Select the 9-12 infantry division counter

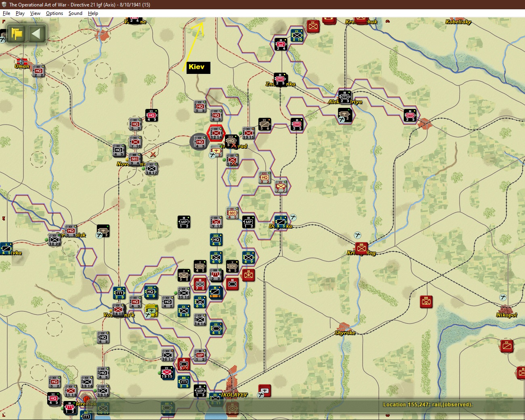click(x=216, y=222)
